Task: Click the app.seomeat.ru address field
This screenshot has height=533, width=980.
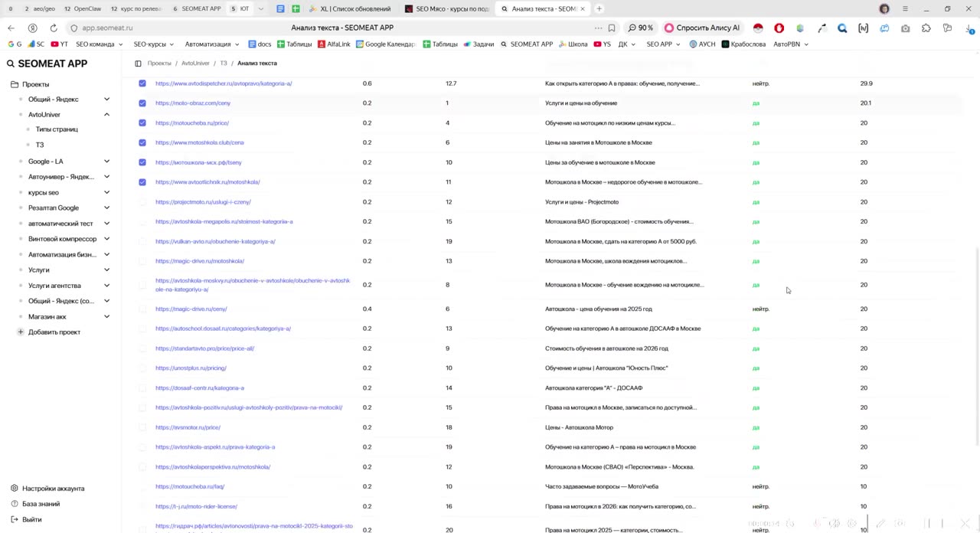Action: pos(107,28)
